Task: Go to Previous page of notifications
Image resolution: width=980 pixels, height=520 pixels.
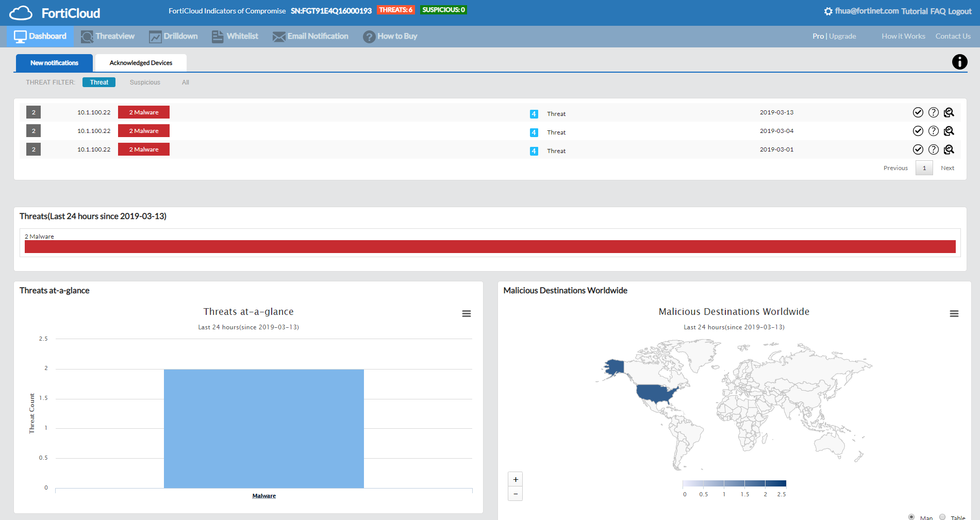Action: pos(895,168)
